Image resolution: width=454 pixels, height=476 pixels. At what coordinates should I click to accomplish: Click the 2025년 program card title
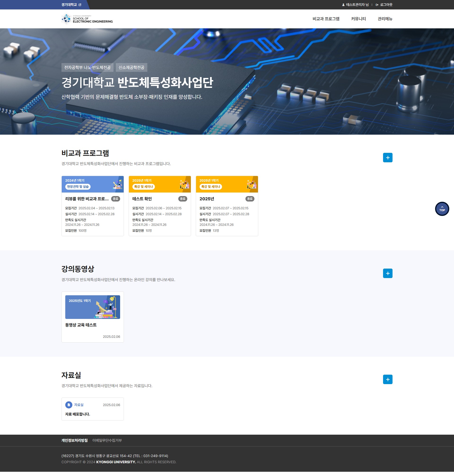click(207, 199)
